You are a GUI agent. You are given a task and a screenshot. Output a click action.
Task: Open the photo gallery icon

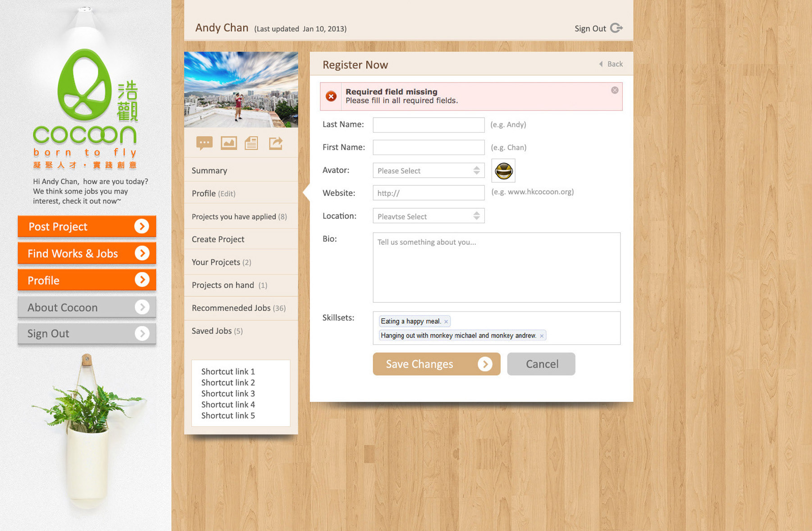[x=229, y=143]
